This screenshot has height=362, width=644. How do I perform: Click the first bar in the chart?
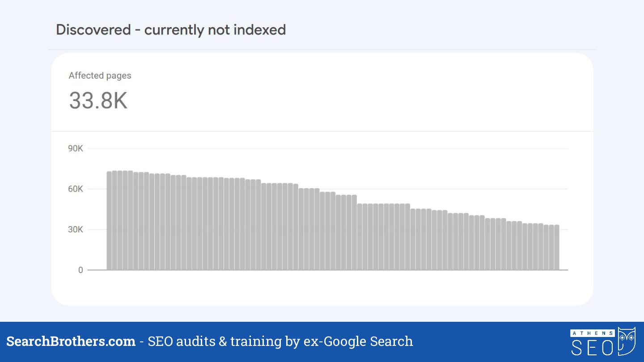109,221
